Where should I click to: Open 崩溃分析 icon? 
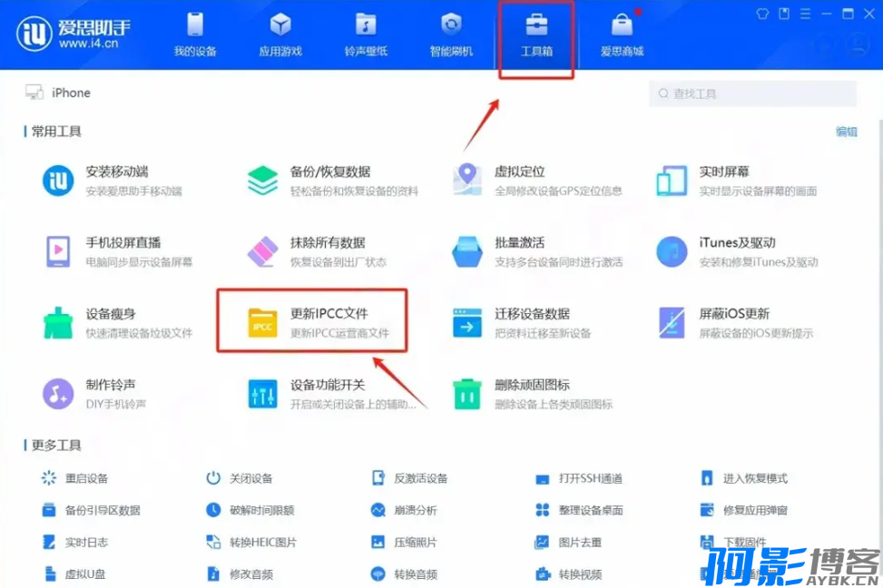click(378, 510)
